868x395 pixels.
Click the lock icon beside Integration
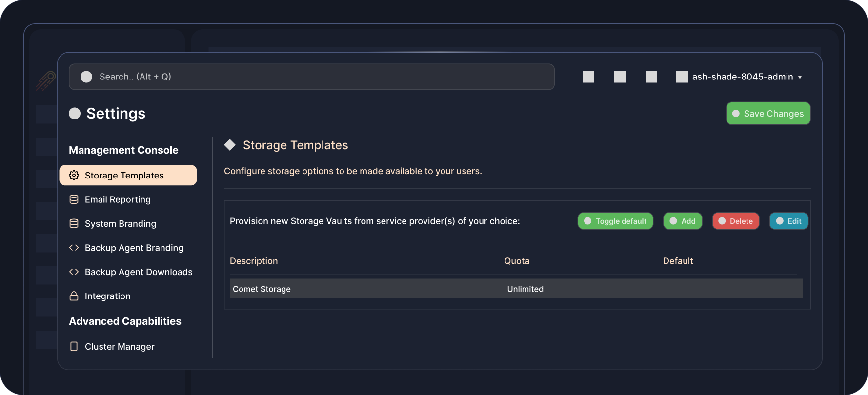tap(74, 296)
